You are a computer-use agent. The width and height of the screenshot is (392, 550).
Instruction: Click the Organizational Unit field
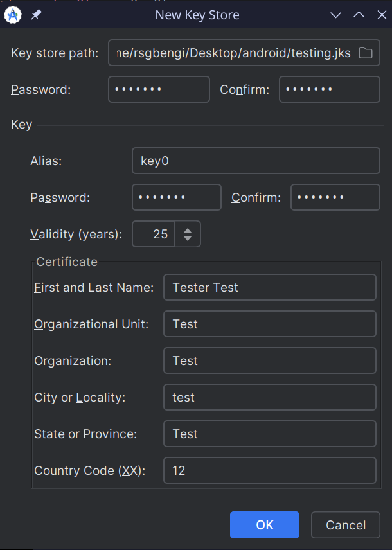pos(269,324)
